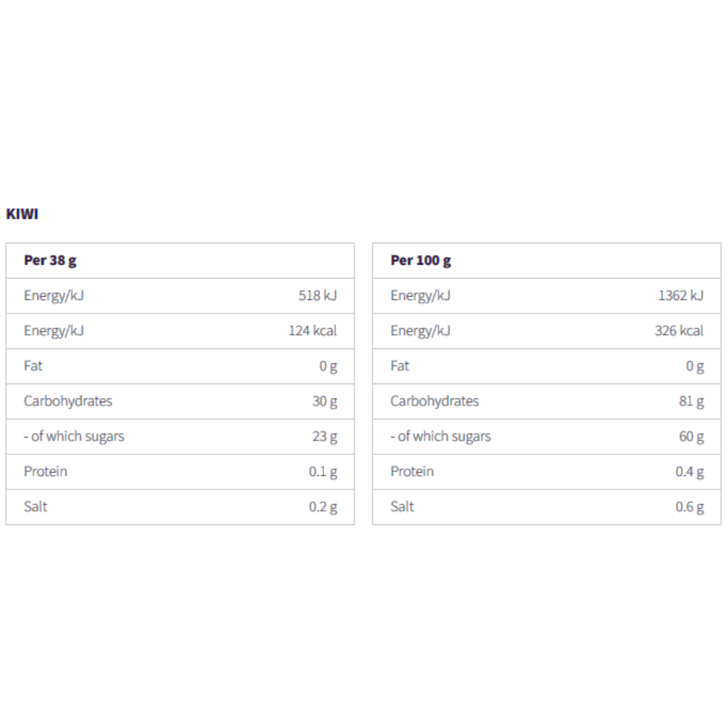Click Fat label in Per 38 g table
Screen dimensions: 728x728
(33, 365)
